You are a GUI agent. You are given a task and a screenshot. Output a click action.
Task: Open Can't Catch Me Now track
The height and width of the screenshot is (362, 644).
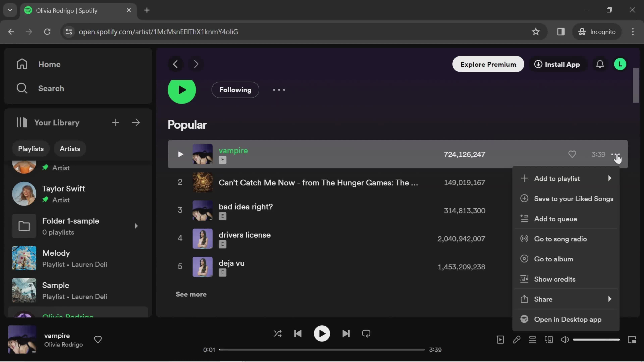click(318, 183)
